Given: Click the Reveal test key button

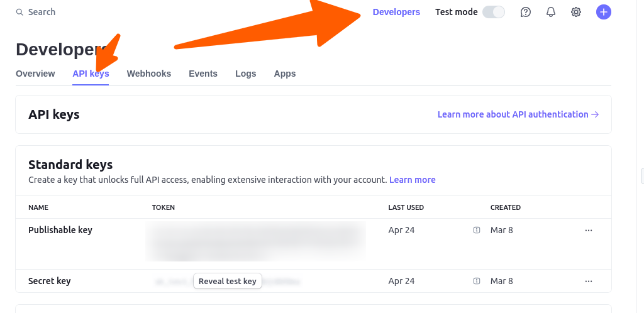Looking at the screenshot, I should pos(228,281).
